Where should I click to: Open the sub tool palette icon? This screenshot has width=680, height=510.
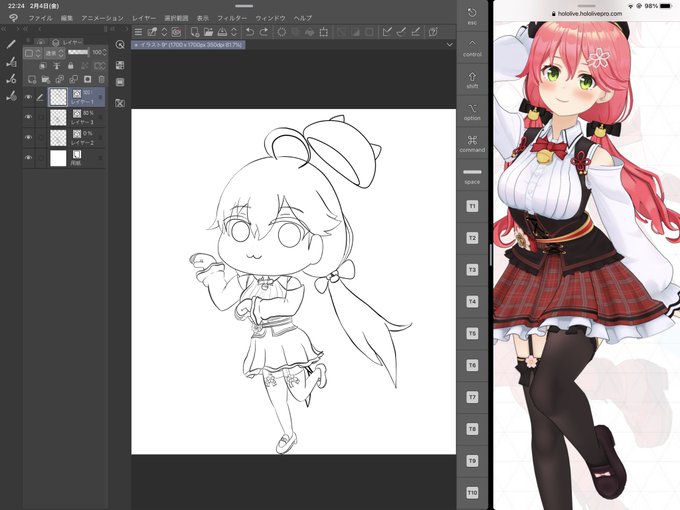tap(11, 62)
